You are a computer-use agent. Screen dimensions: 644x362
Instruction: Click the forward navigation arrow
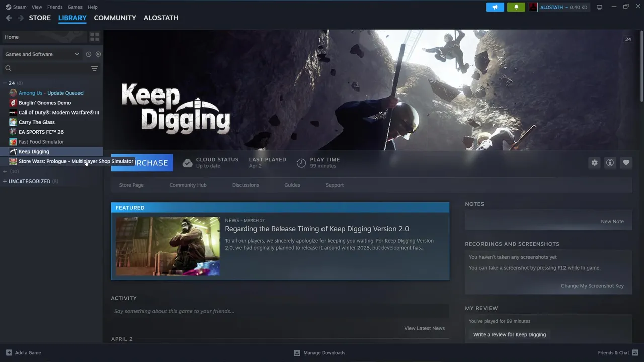(21, 18)
